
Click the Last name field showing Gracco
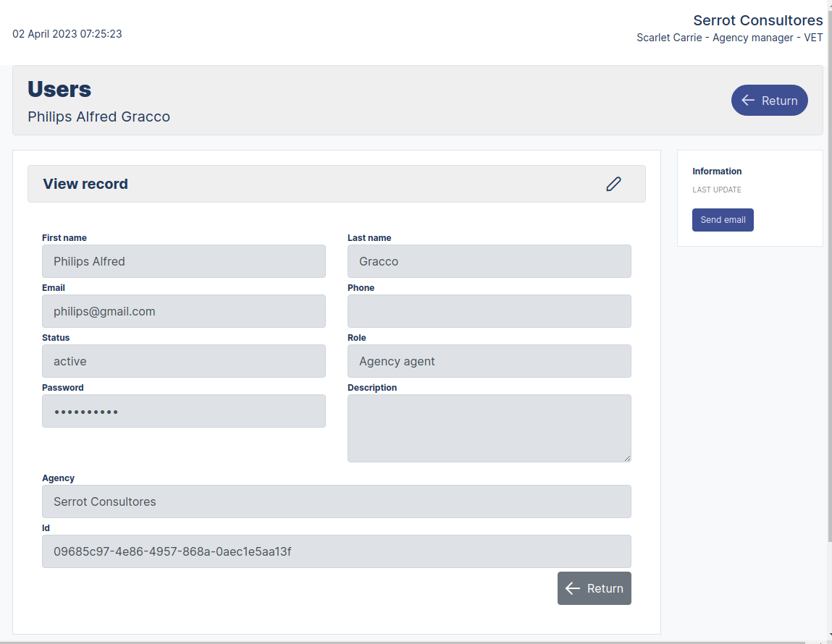tap(489, 261)
